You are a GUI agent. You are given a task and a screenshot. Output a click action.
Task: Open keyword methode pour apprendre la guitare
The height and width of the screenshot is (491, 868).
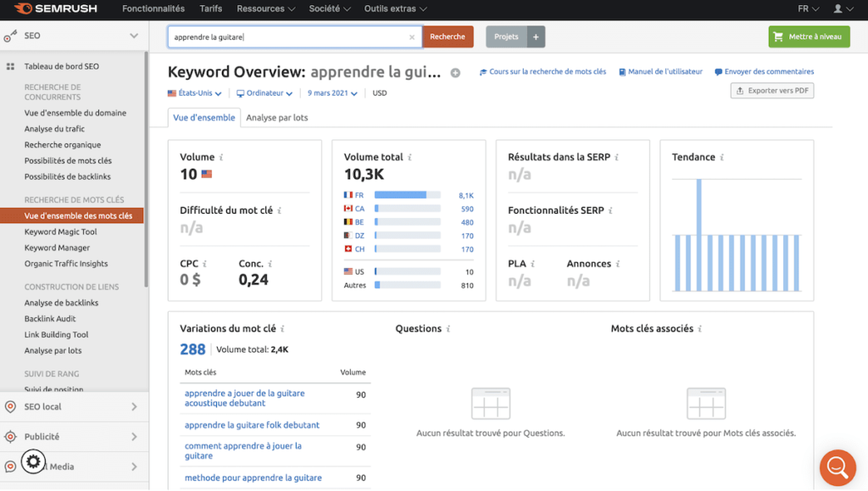coord(253,477)
